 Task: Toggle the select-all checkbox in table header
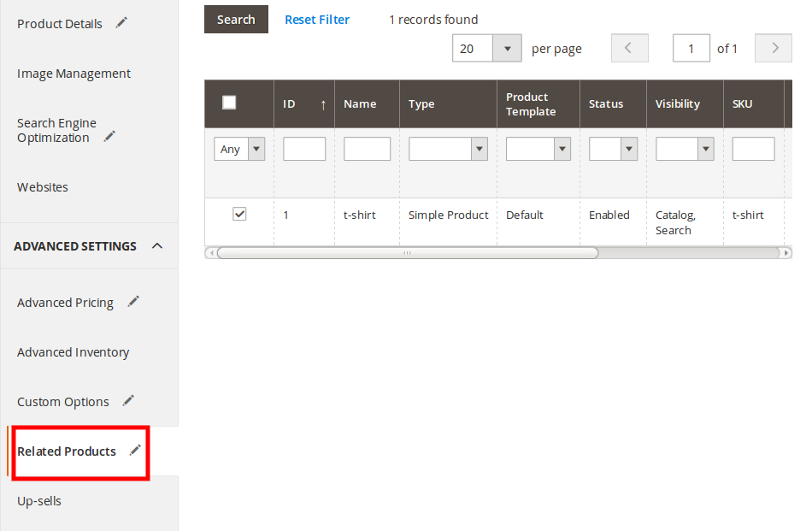click(x=229, y=103)
